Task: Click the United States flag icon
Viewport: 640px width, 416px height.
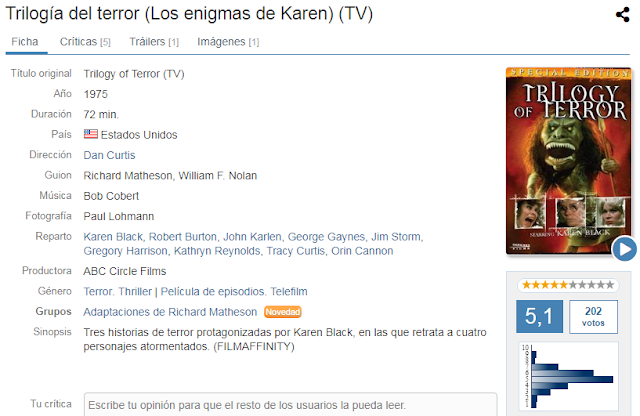Action: (x=91, y=134)
